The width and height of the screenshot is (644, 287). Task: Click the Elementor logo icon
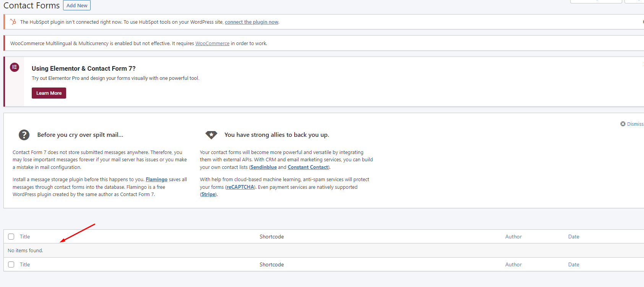(x=15, y=67)
